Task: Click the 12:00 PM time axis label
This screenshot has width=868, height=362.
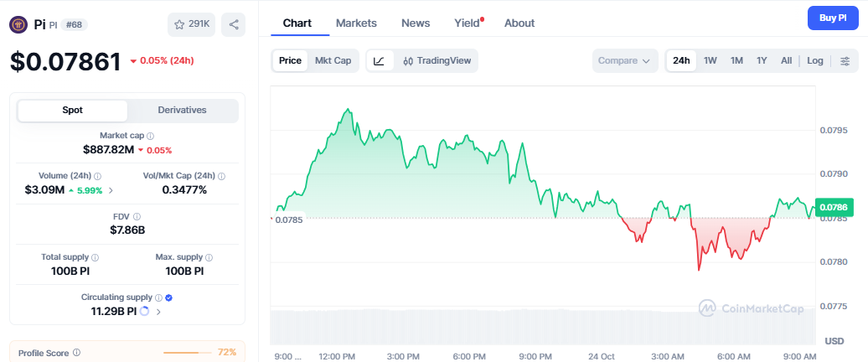Action: pyautogui.click(x=337, y=356)
